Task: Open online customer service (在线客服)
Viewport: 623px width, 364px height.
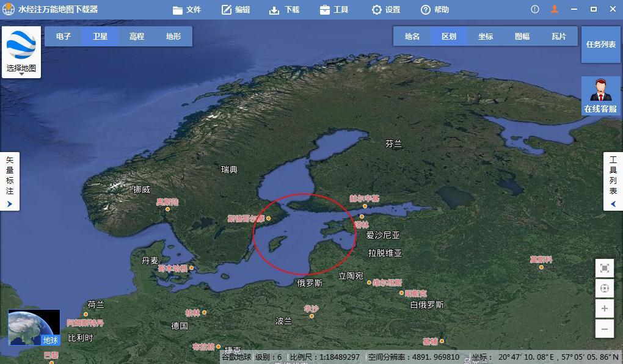Action: coord(601,96)
